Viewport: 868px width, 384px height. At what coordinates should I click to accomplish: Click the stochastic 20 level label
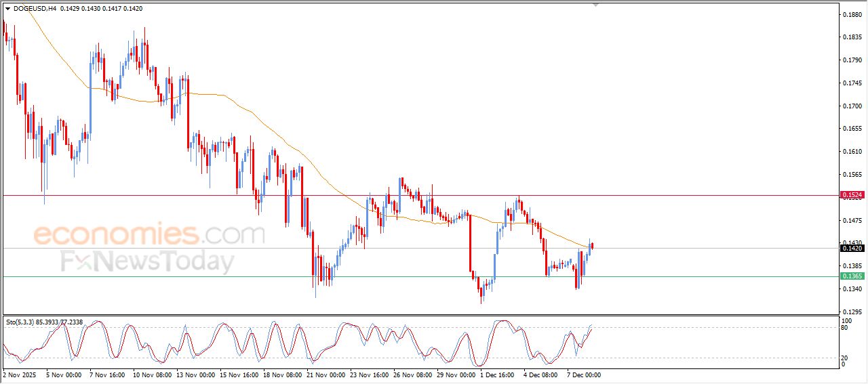(x=845, y=358)
